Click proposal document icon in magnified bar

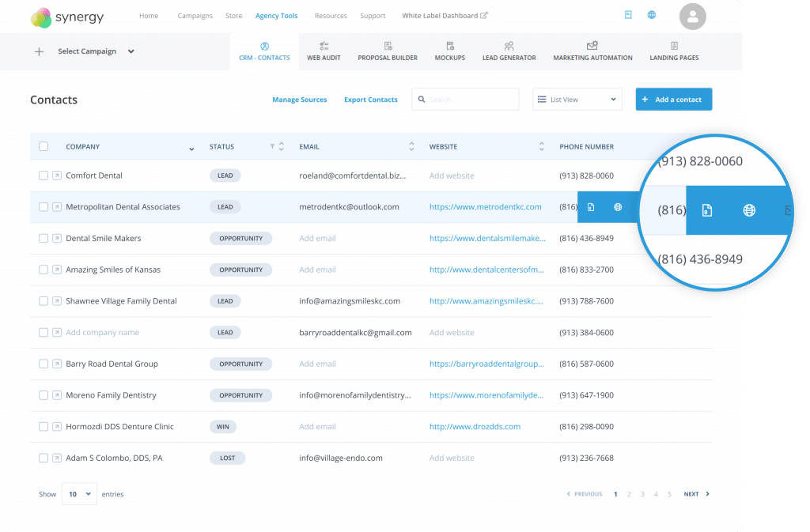[707, 210]
